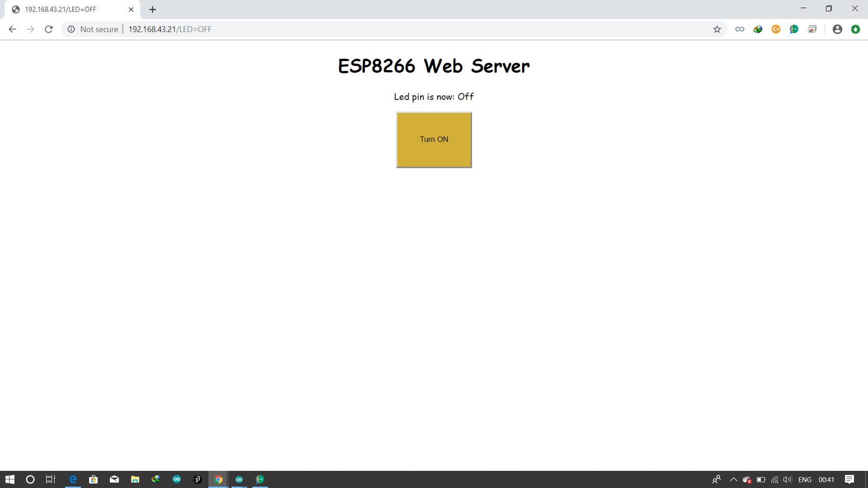Screen dimensions: 868x488
Task: Click the address bar URL field
Action: 170,29
